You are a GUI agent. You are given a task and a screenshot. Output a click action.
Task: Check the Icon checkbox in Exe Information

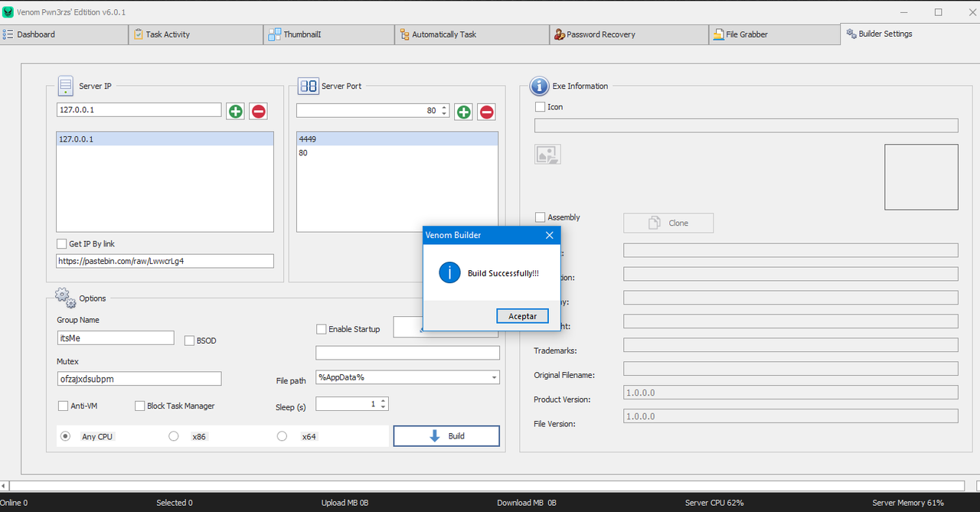[541, 107]
